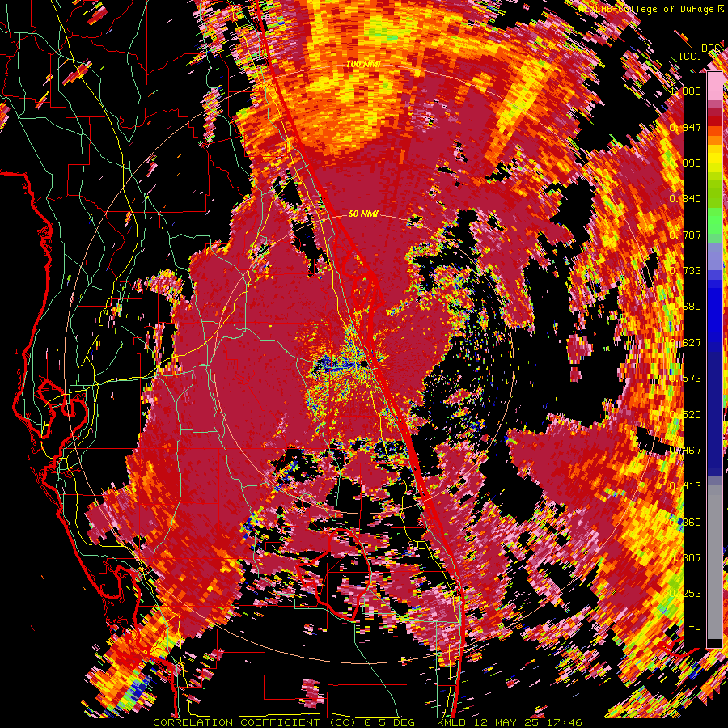Click the TH threshold label on legend
This screenshot has width=728, height=728.
(x=695, y=629)
